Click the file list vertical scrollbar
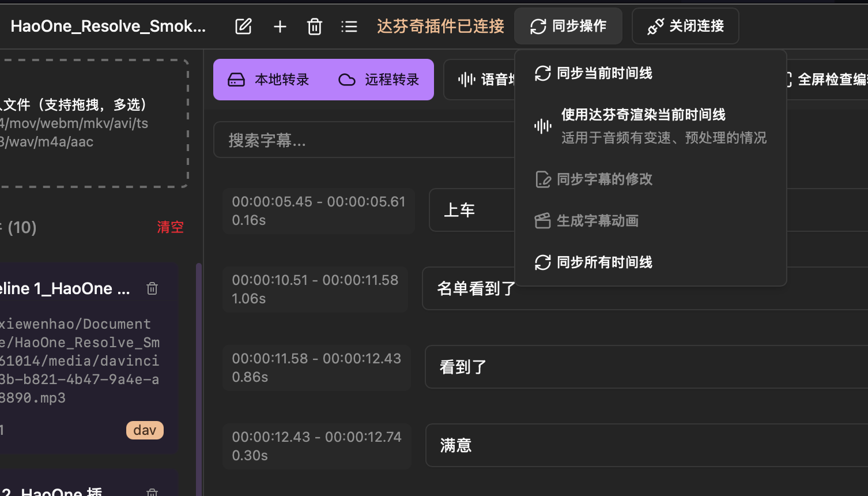 point(199,379)
